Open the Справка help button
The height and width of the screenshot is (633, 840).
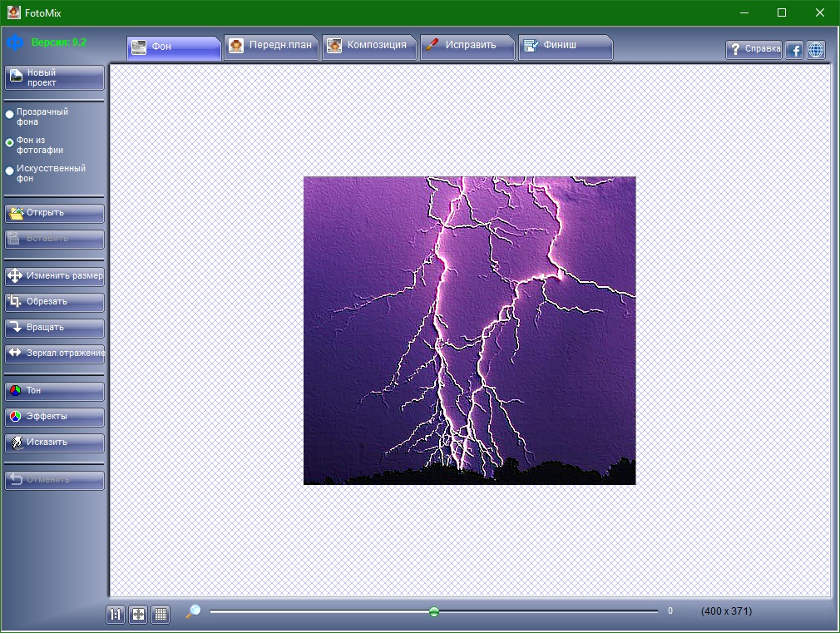pyautogui.click(x=754, y=49)
